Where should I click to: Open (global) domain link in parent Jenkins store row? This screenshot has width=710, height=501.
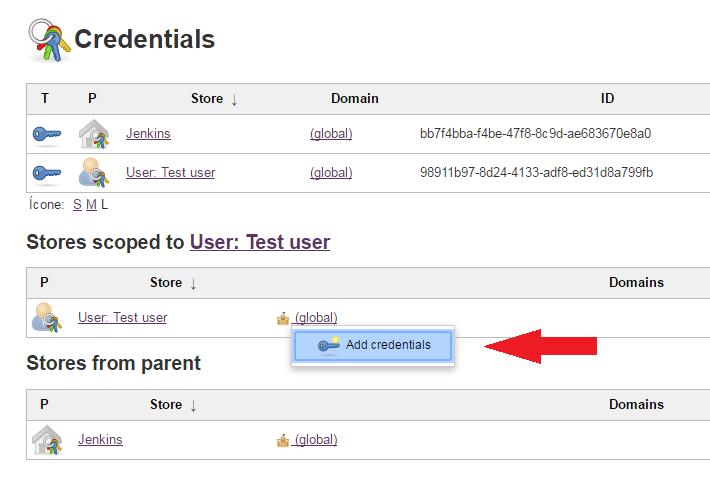coord(316,439)
